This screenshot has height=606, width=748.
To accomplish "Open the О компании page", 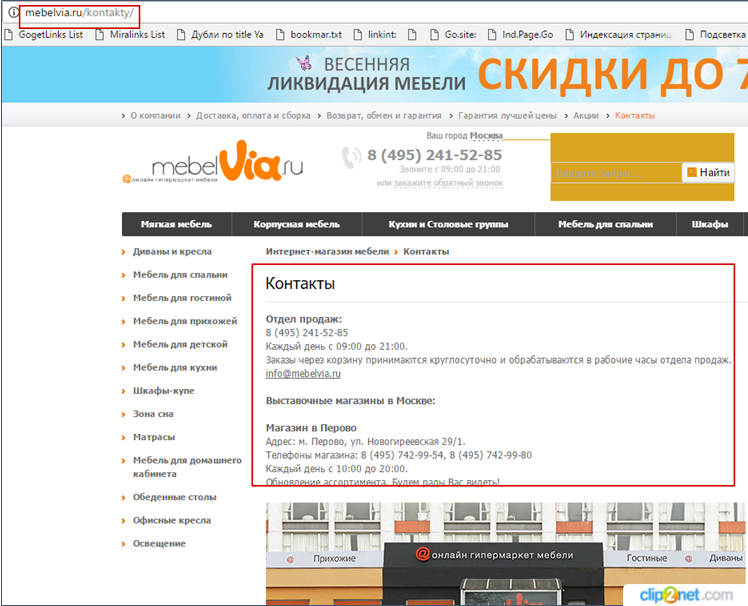I will 156,115.
